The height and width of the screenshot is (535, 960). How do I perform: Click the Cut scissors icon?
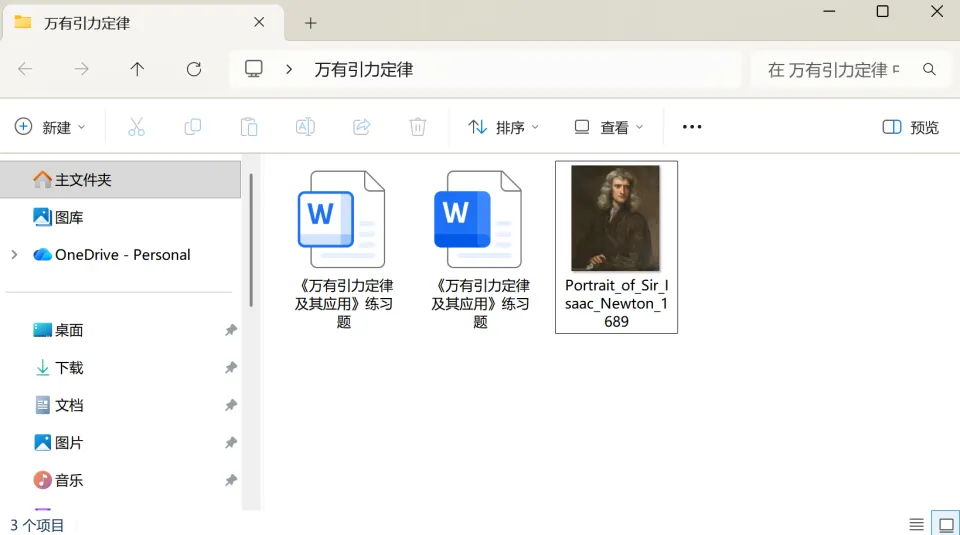[137, 127]
